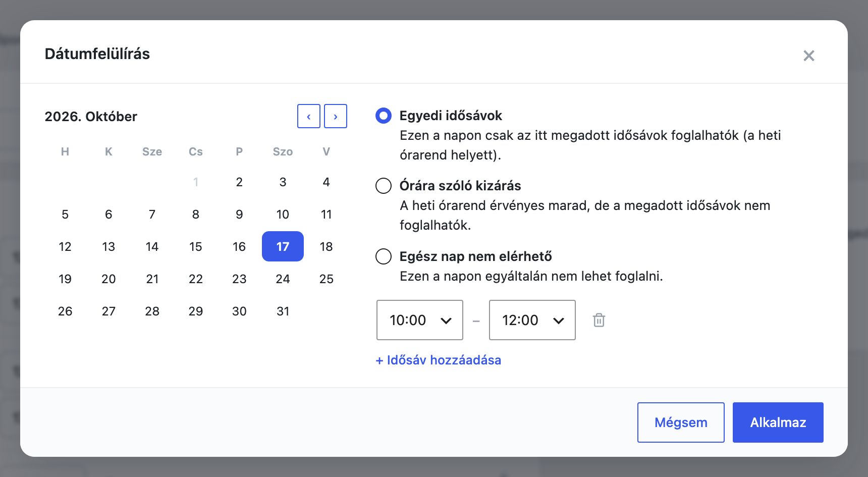This screenshot has width=868, height=477.
Task: Select day 14 in the calendar
Action: pyautogui.click(x=152, y=246)
